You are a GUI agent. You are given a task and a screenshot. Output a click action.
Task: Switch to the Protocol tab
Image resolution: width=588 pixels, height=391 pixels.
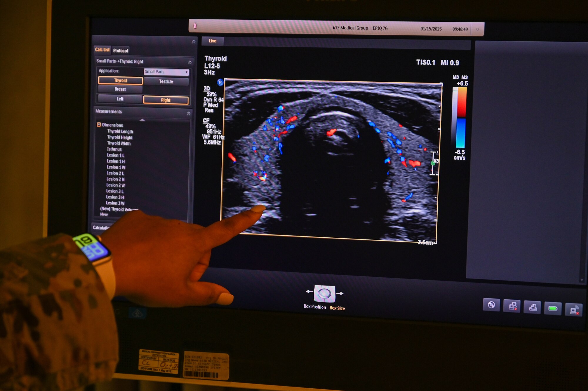tap(121, 51)
